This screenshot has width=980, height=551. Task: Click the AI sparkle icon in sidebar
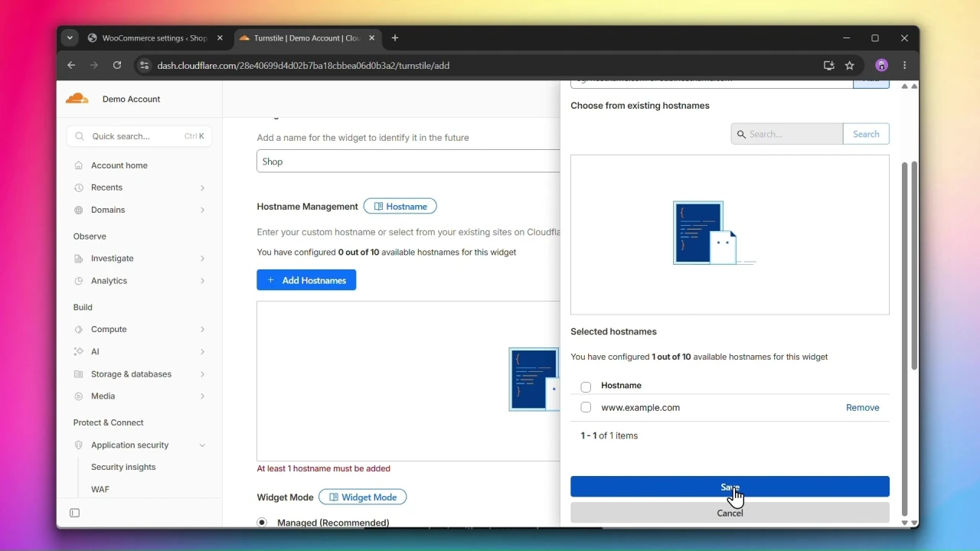tap(79, 351)
